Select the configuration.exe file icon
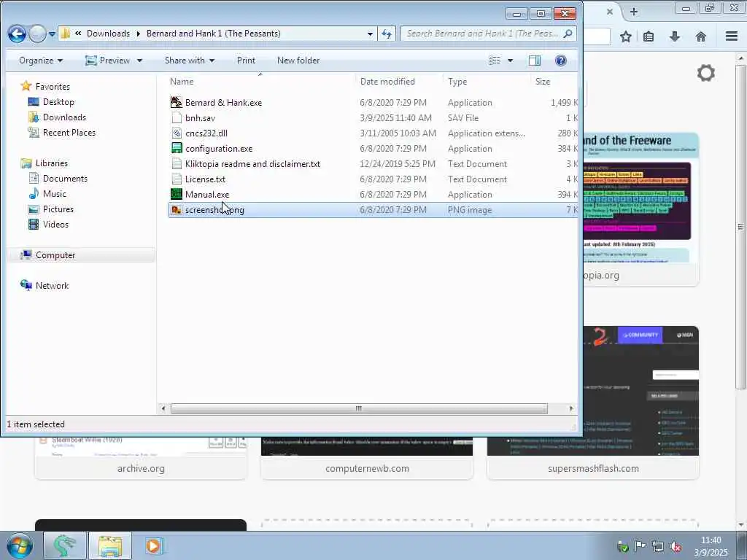The height and width of the screenshot is (560, 747). 177,148
